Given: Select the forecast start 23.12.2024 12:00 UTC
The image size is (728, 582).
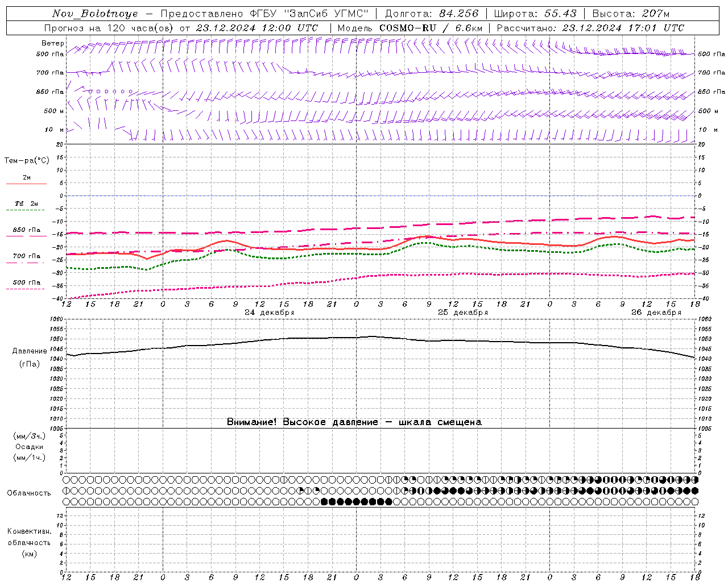Looking at the screenshot, I should tap(257, 28).
